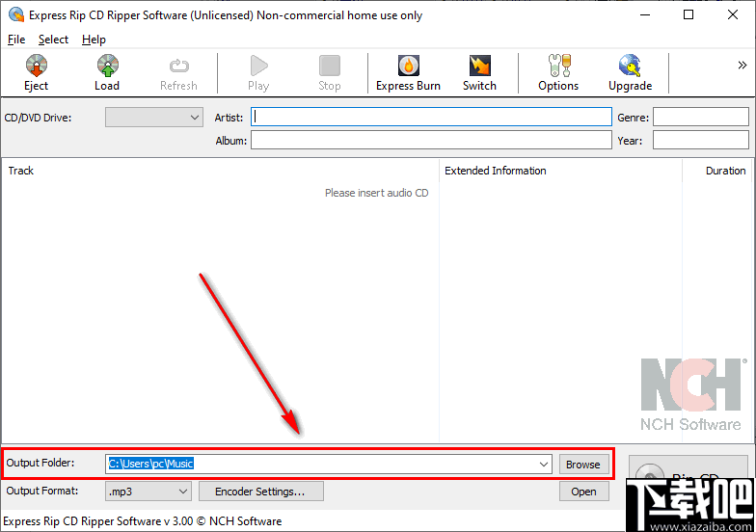
Task: Click the Eject disc icon
Action: coord(37,66)
